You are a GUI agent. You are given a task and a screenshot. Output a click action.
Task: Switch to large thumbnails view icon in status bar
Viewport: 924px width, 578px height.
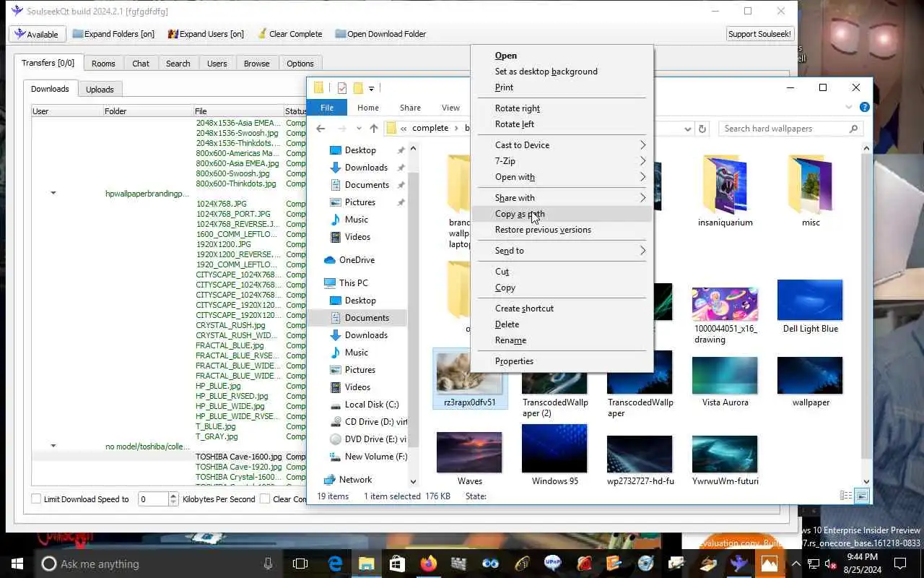(862, 496)
